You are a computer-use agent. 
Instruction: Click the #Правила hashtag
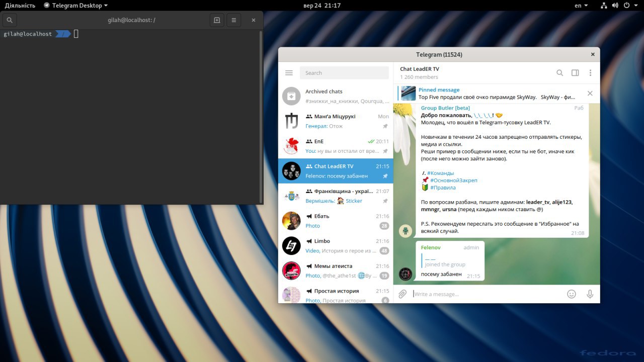(443, 188)
